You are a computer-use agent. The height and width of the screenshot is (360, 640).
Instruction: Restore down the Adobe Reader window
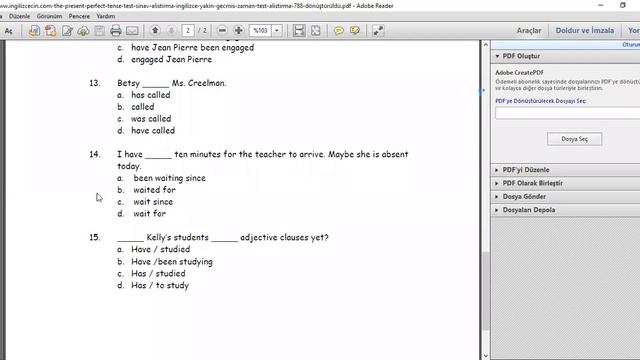(622, 5)
